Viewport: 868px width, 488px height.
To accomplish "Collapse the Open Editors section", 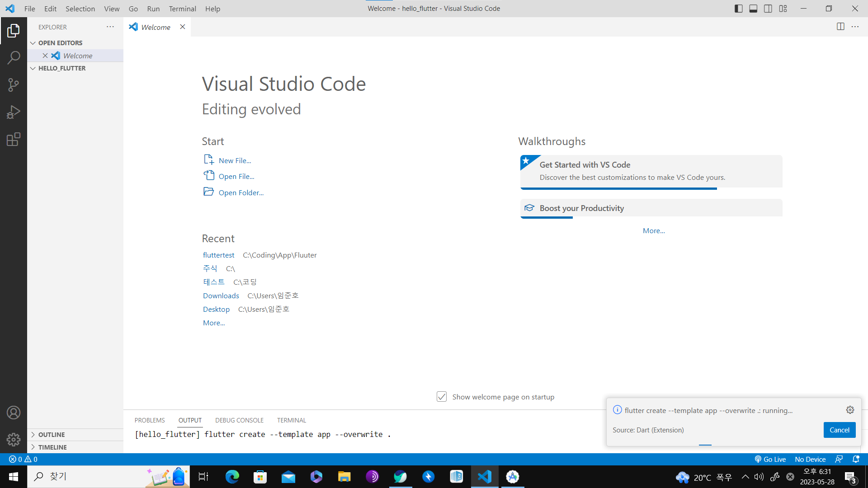I will coord(75,43).
